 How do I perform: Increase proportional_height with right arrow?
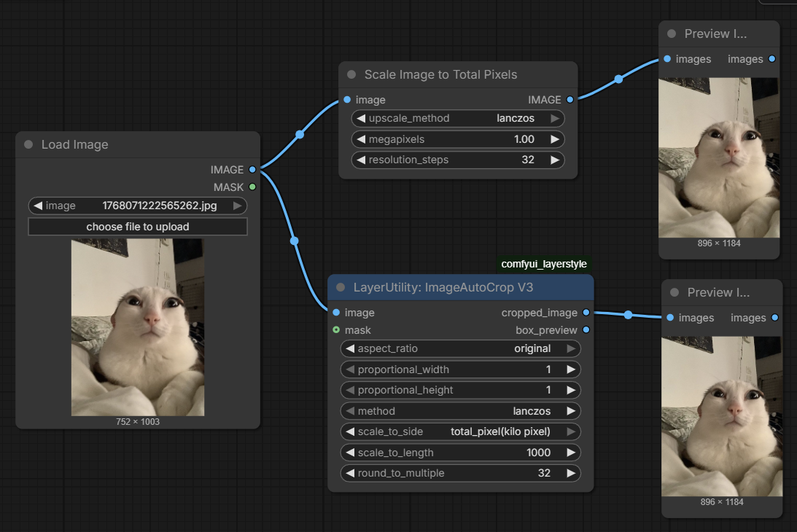[572, 390]
